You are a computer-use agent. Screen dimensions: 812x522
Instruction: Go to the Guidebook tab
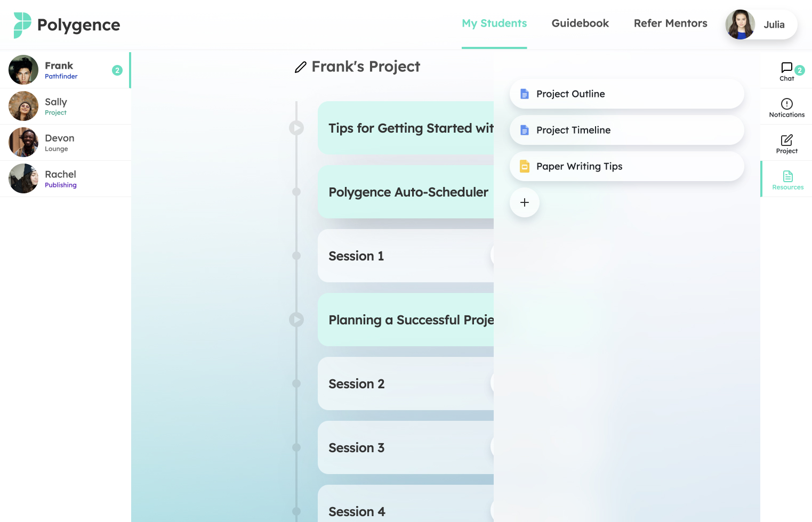(x=580, y=23)
